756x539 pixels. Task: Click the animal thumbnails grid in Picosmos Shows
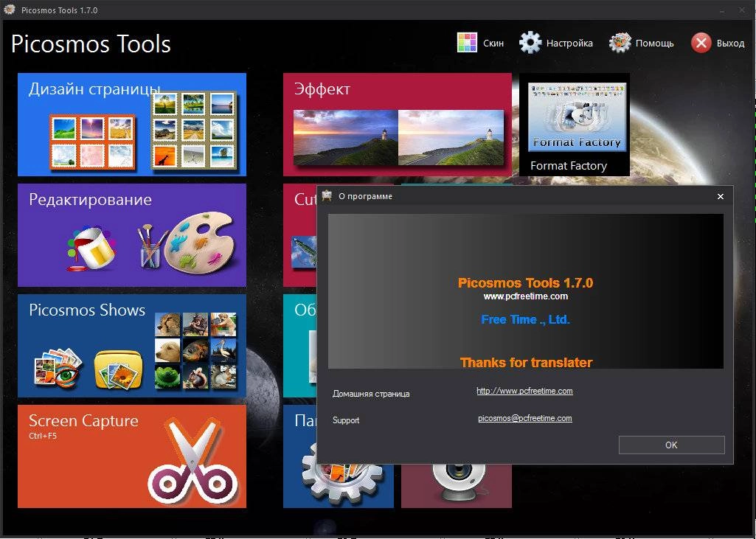[x=195, y=351]
